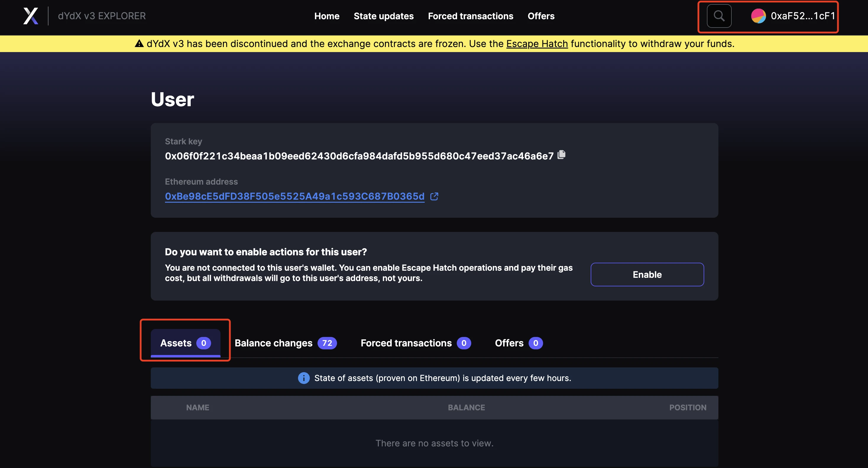Click the Enable button for this user
The height and width of the screenshot is (468, 868).
tap(647, 274)
